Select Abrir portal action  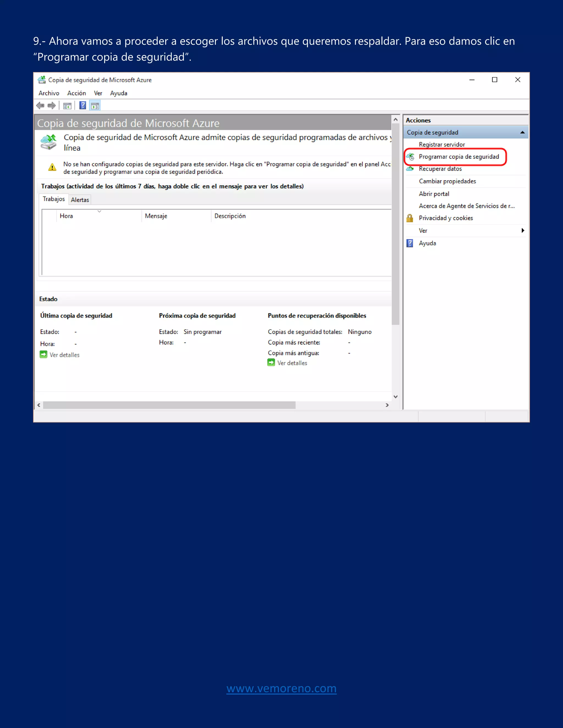point(434,194)
